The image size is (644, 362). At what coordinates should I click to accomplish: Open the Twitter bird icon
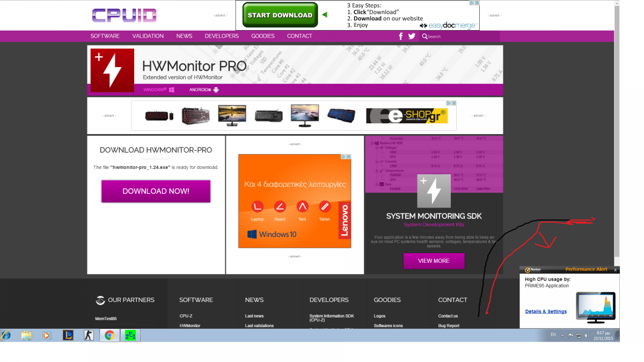click(412, 36)
